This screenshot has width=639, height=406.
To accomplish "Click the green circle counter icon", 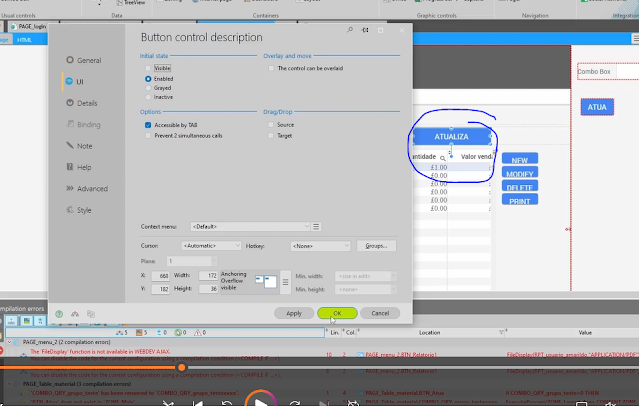I will pyautogui.click(x=178, y=333).
